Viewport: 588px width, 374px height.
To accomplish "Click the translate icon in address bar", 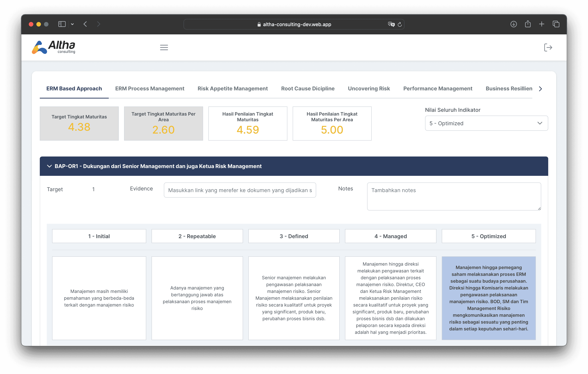I will click(x=391, y=24).
